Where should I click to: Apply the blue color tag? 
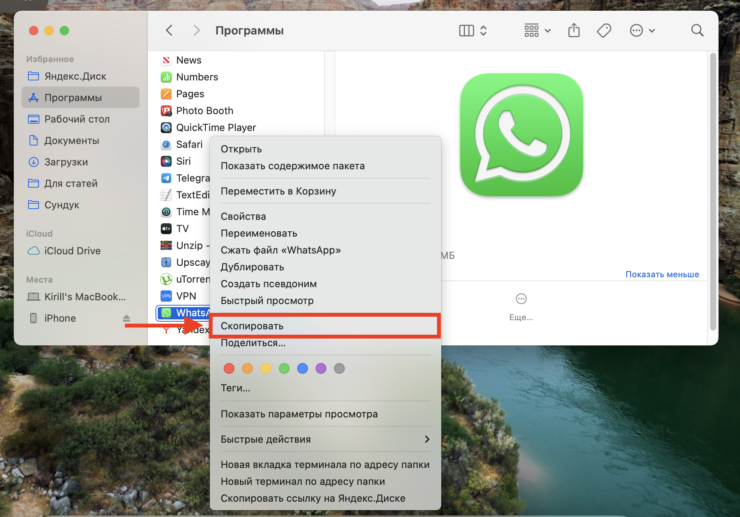tap(303, 368)
